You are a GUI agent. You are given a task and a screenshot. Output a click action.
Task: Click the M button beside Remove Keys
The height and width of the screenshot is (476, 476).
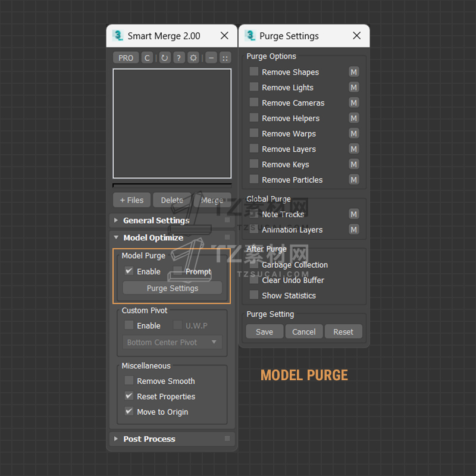coord(353,165)
